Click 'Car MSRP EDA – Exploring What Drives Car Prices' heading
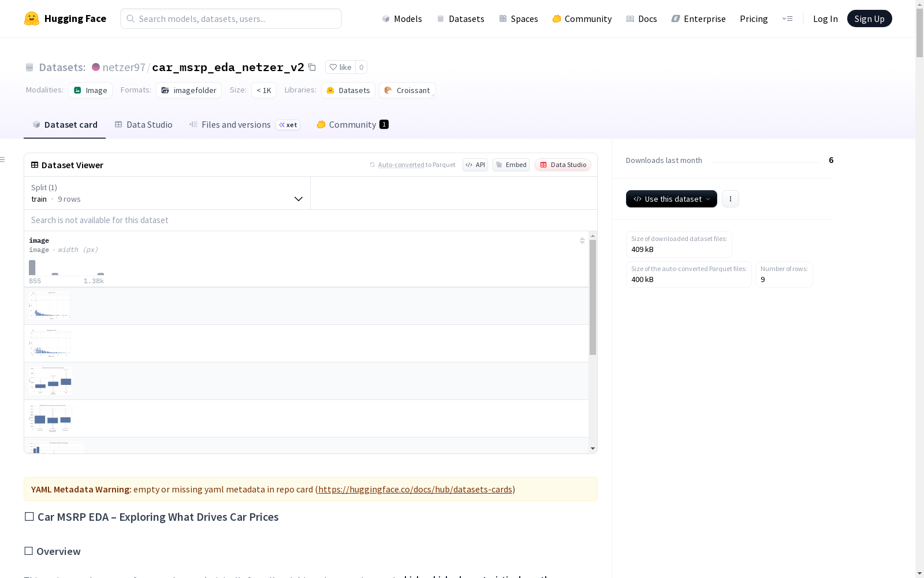This screenshot has height=578, width=924. tap(158, 517)
